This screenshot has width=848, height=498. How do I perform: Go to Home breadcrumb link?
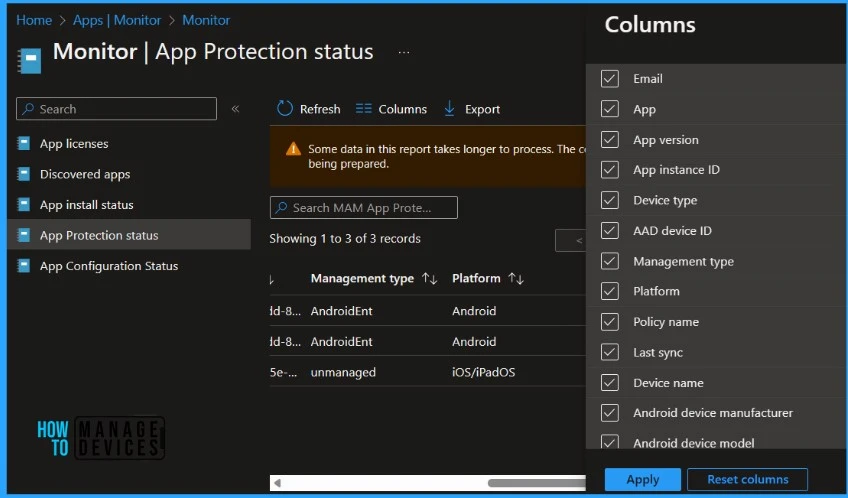[34, 20]
